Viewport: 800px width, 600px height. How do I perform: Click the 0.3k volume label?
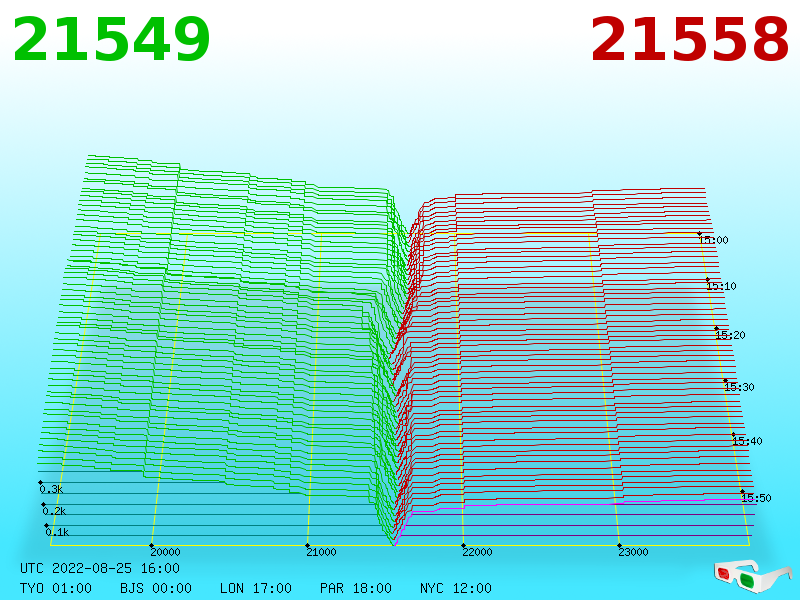click(x=51, y=489)
